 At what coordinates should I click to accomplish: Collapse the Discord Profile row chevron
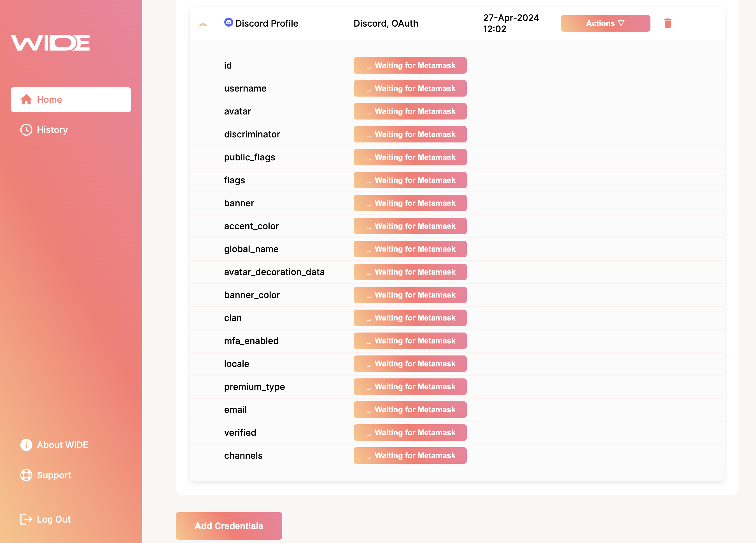tap(203, 24)
